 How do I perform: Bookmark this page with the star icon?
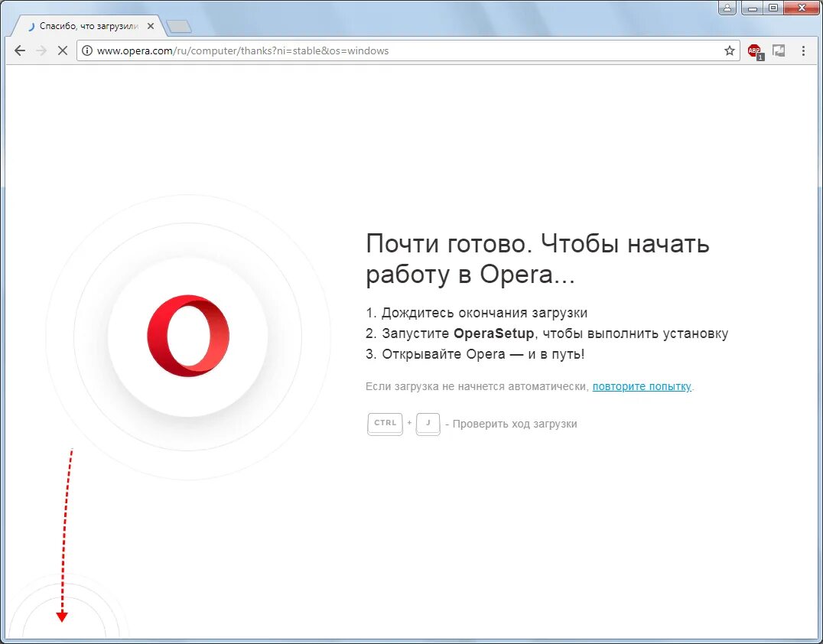[x=729, y=51]
